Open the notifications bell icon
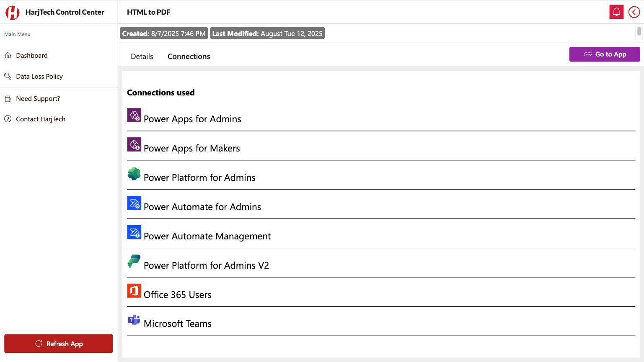The image size is (644, 362). (616, 12)
